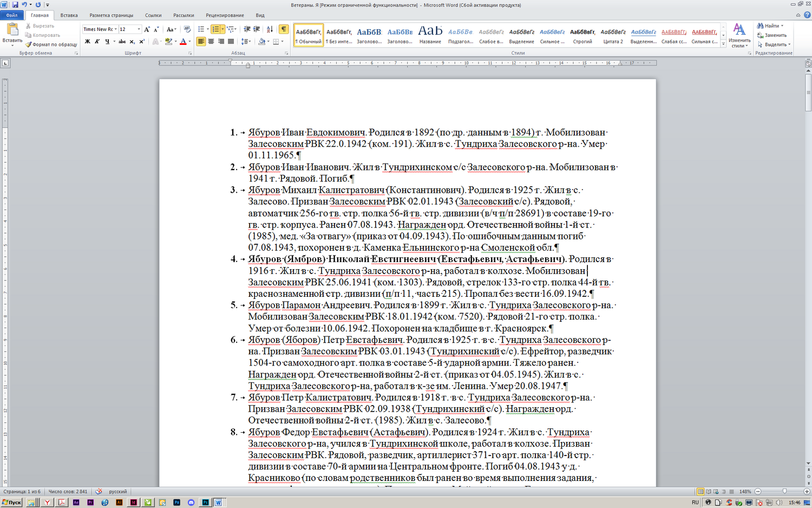Open the Вставка (Insert) ribbon tab
812x508 pixels.
69,15
